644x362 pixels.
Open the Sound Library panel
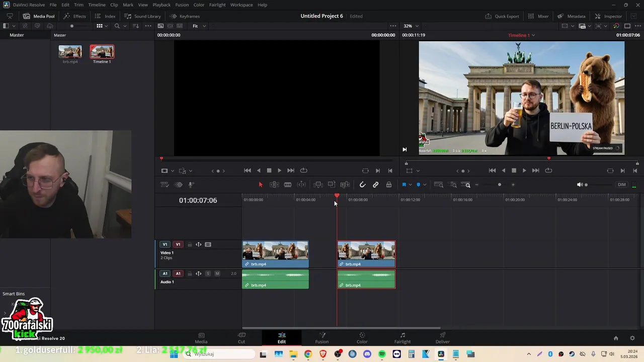142,16
